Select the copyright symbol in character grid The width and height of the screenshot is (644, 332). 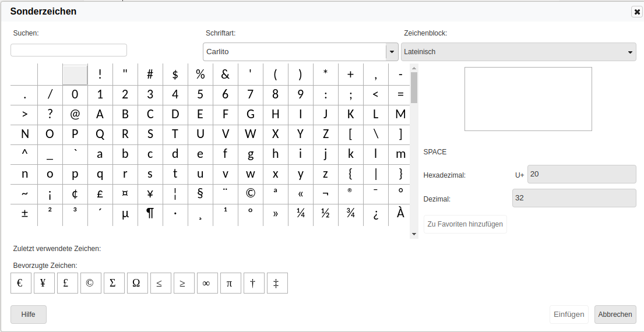point(251,194)
